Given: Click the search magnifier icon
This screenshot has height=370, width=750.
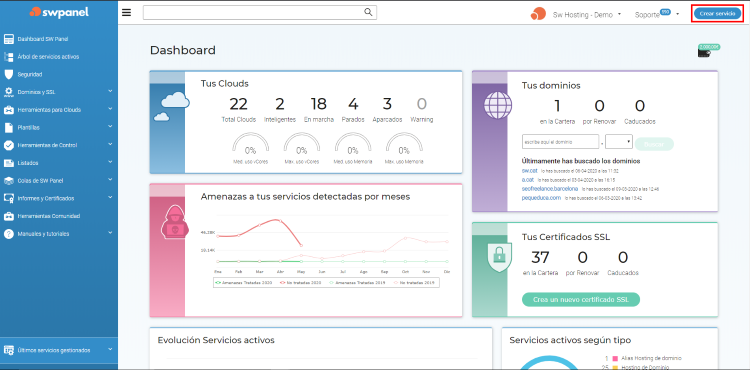Looking at the screenshot, I should pyautogui.click(x=368, y=12).
